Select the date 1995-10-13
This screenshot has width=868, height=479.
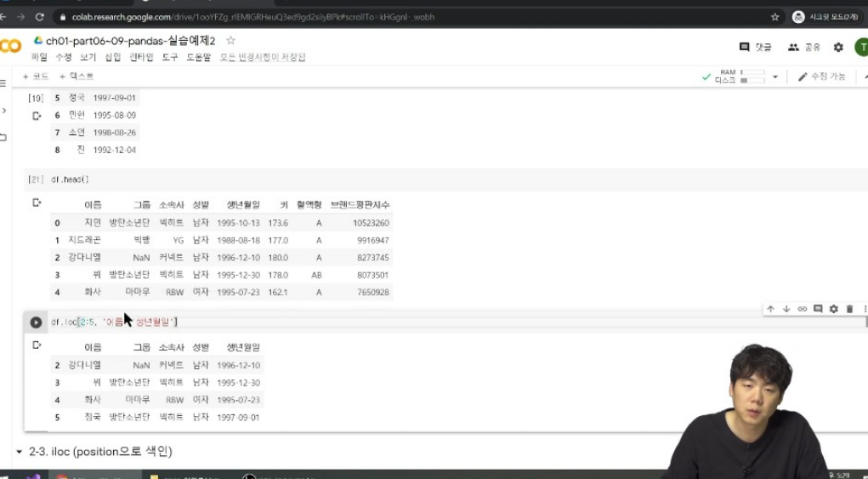coord(238,223)
